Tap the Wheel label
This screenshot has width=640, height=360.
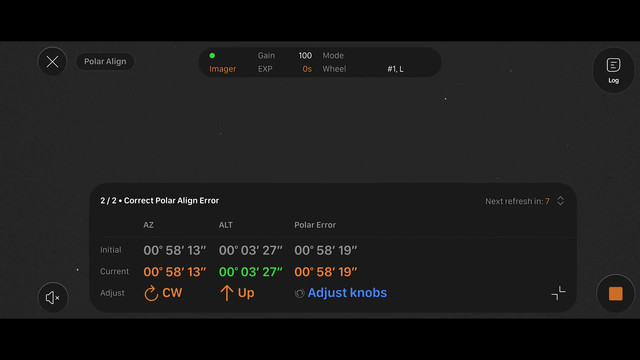coord(334,69)
